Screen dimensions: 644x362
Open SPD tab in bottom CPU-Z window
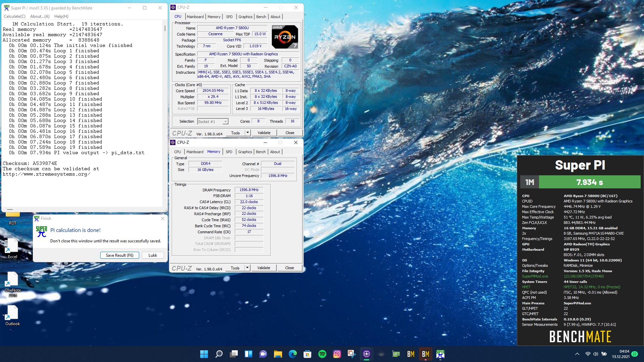pyautogui.click(x=229, y=152)
